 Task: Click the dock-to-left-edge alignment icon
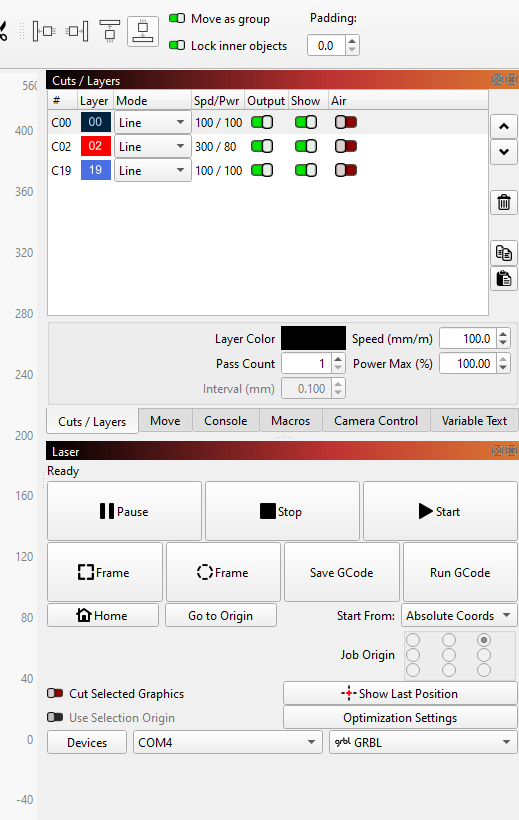[x=44, y=31]
